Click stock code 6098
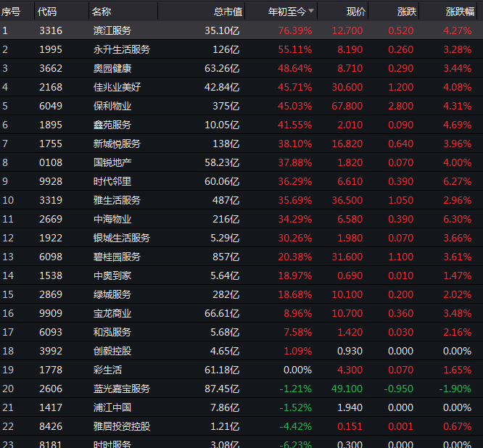Viewport: 483px width, 448px height. (51, 257)
